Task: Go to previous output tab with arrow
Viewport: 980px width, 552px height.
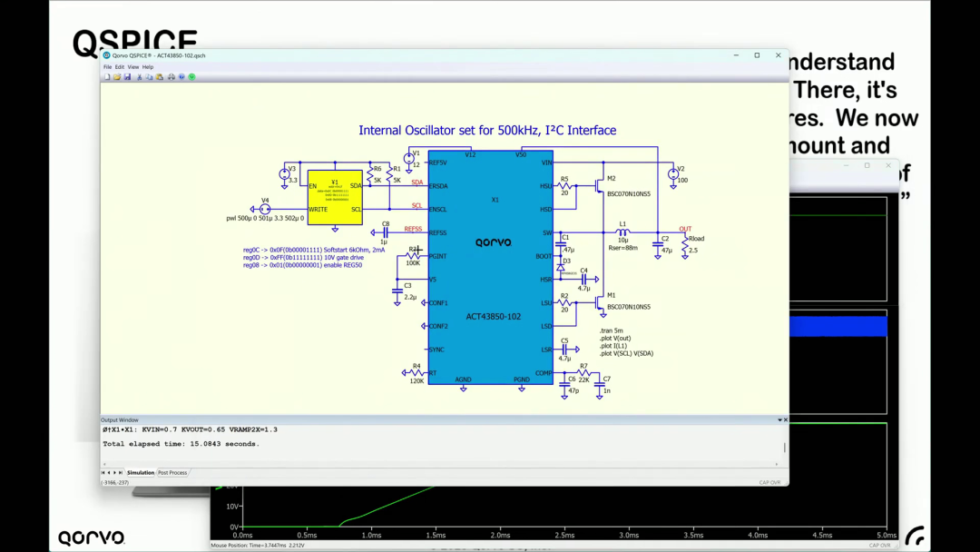Action: tap(109, 473)
